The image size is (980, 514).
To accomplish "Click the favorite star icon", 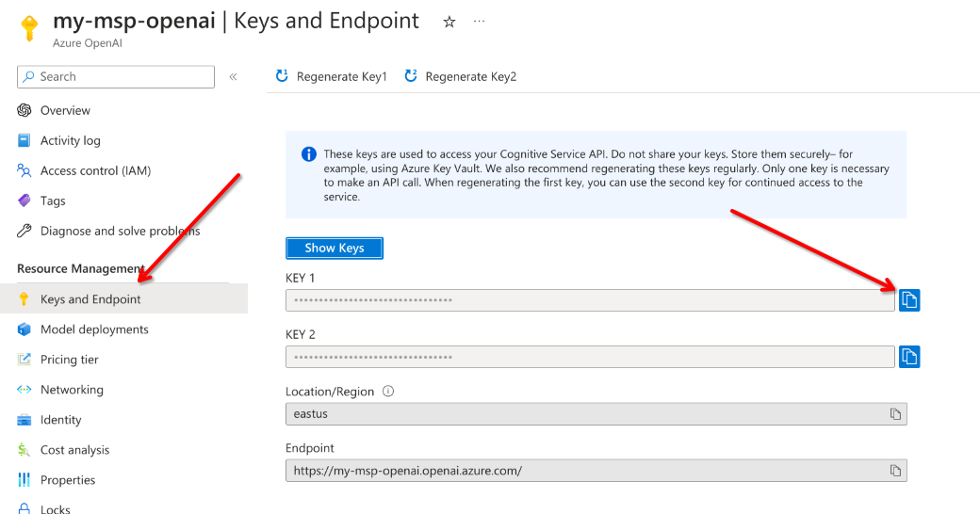I will click(x=449, y=22).
